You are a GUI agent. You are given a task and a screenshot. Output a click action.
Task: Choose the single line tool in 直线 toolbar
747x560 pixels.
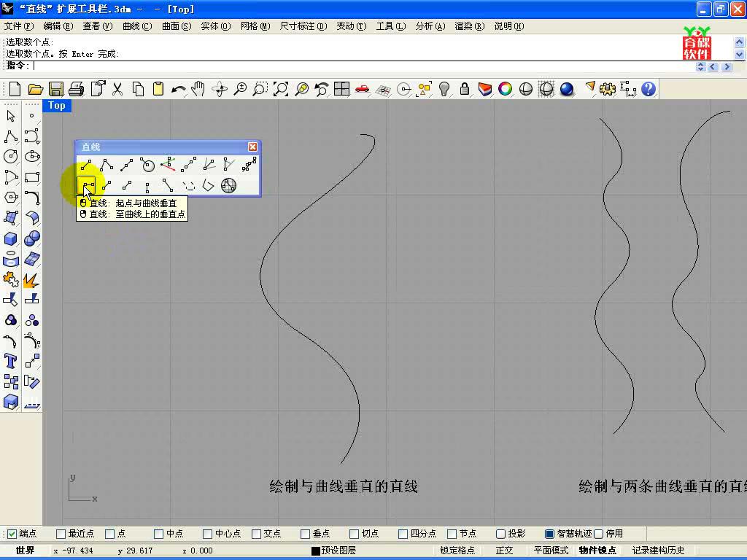[86, 166]
